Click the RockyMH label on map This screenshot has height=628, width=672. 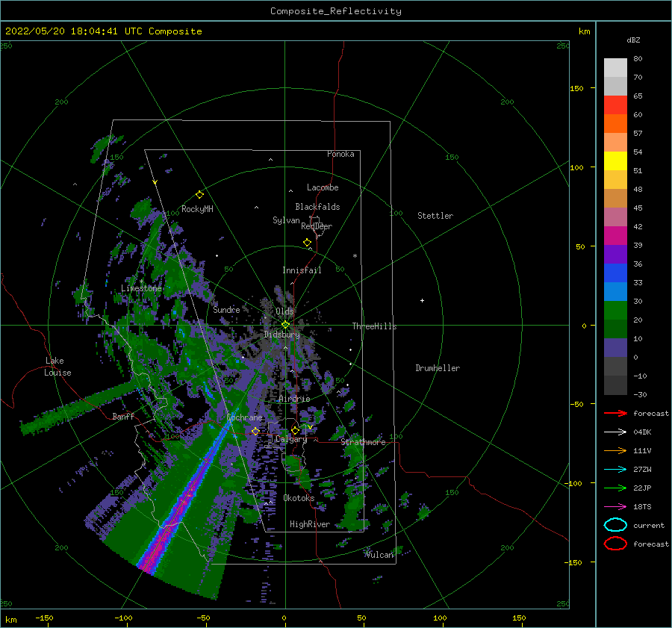[197, 209]
